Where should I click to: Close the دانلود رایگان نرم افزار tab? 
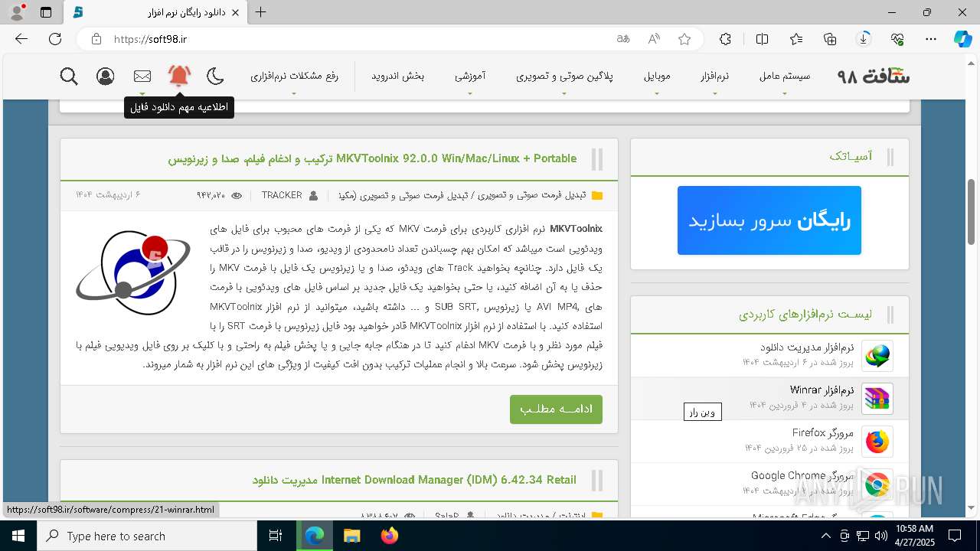coord(237,13)
